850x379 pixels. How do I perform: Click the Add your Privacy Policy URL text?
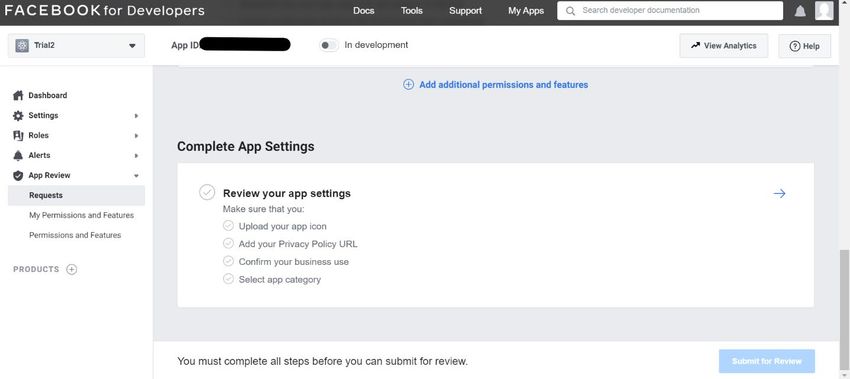[x=298, y=244]
